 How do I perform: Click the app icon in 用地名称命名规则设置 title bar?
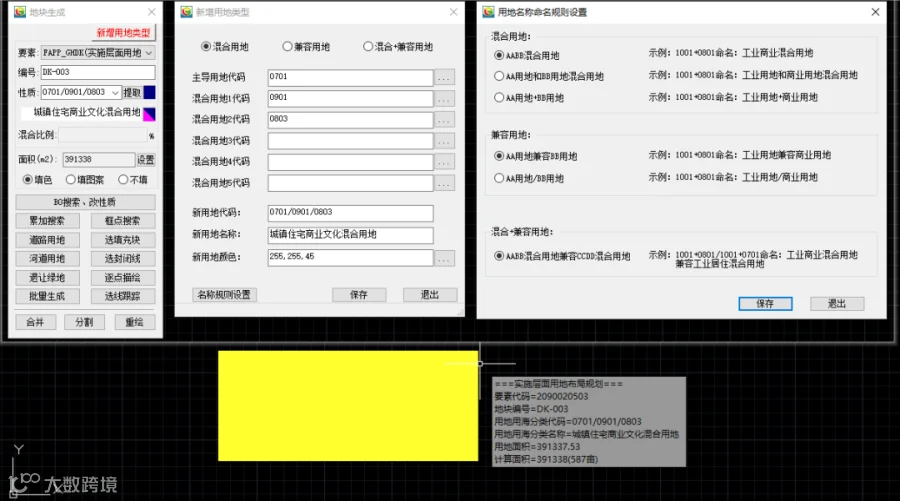click(x=488, y=12)
